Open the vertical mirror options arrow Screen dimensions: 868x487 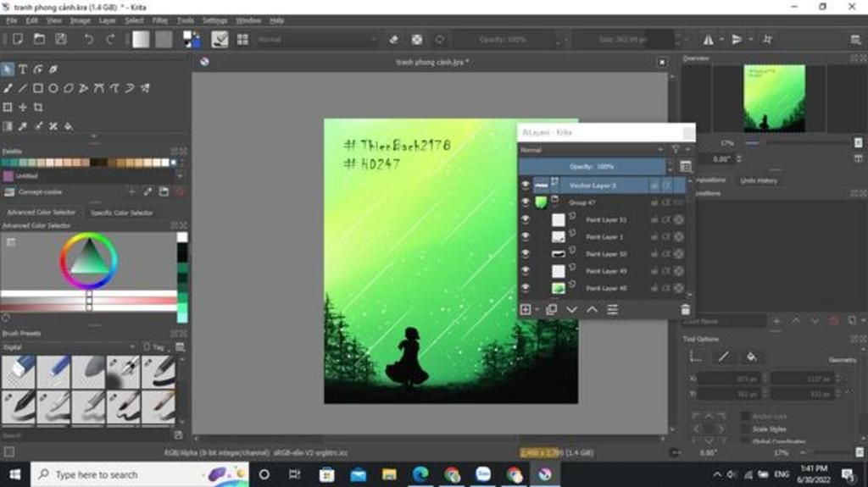[x=751, y=39]
